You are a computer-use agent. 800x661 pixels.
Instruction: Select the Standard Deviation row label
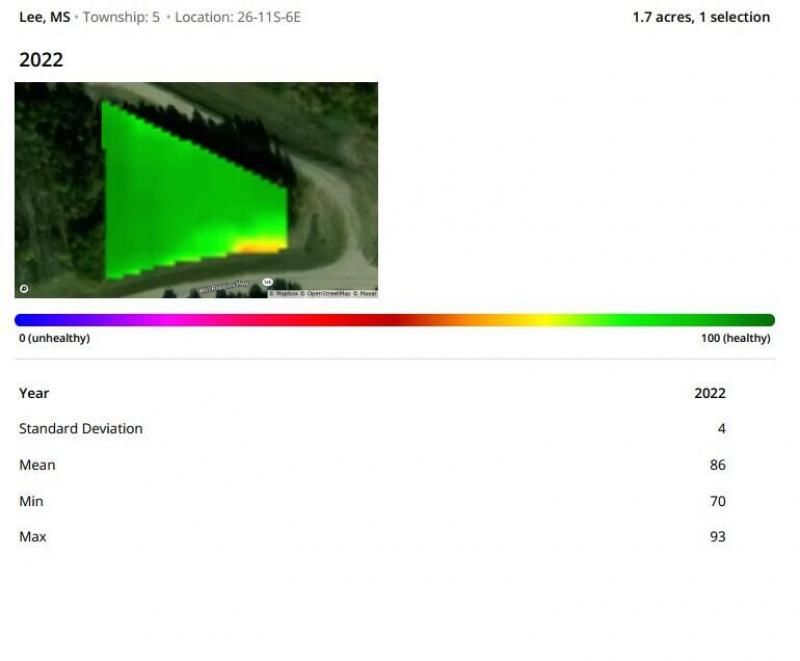(x=81, y=429)
